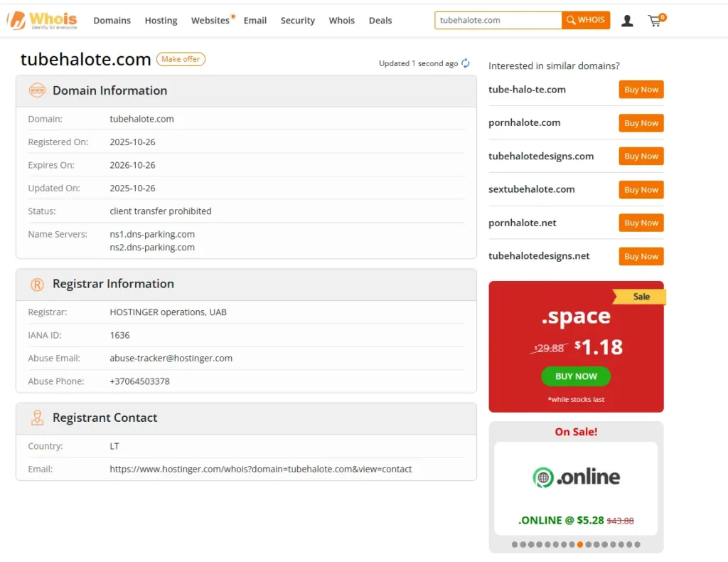Click the Registrant Contact person icon
The image size is (728, 562).
point(37,418)
